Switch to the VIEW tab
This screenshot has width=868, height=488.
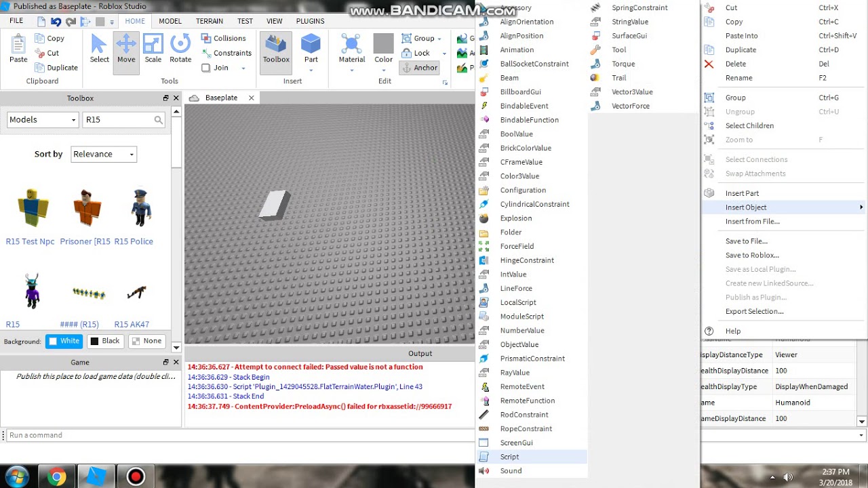(275, 21)
